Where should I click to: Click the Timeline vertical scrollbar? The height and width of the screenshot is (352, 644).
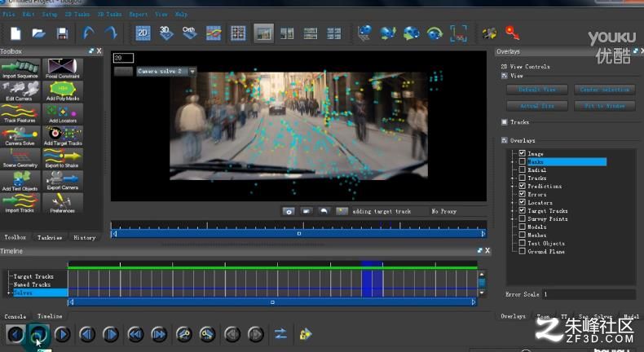coord(482,283)
